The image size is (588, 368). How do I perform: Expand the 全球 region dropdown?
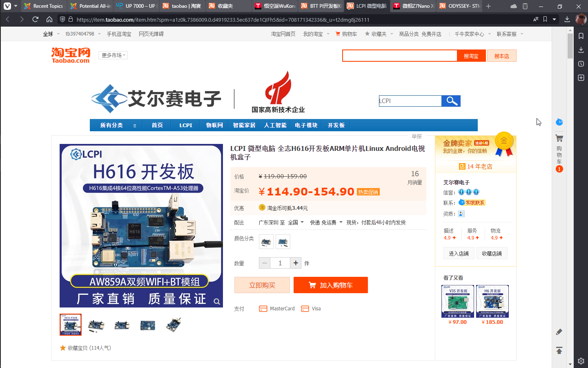point(51,34)
